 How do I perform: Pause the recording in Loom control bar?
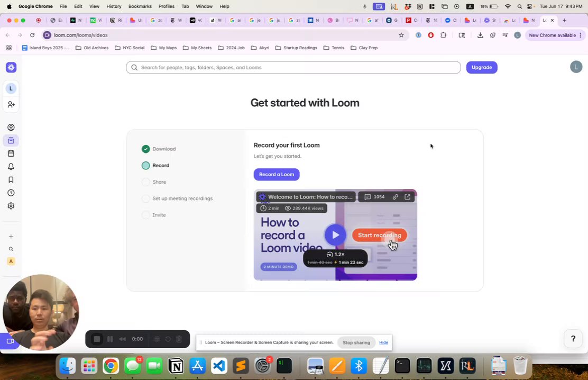[110, 339]
